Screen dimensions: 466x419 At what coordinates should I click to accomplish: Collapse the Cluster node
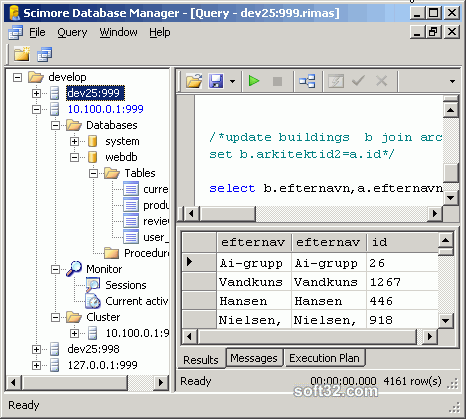coord(55,317)
